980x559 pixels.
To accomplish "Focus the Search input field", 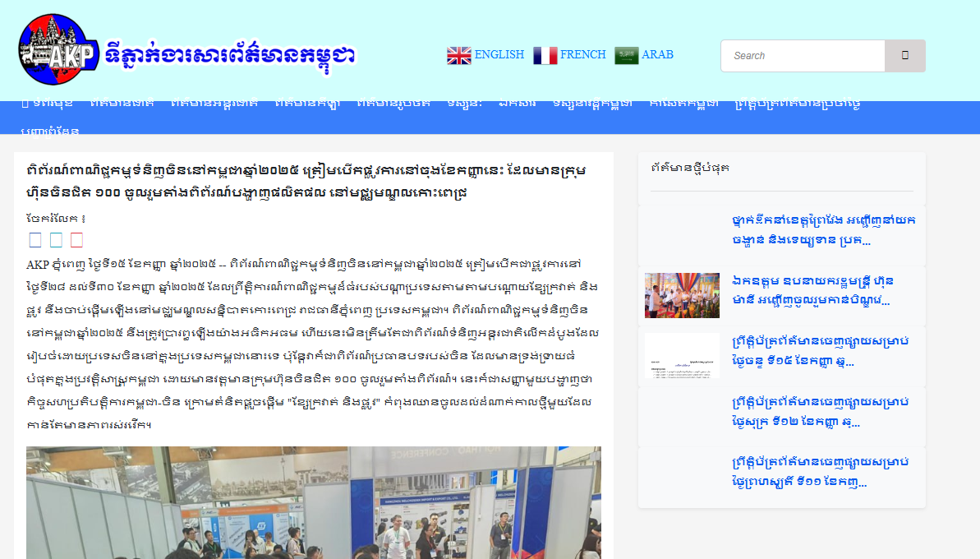I will (x=803, y=56).
